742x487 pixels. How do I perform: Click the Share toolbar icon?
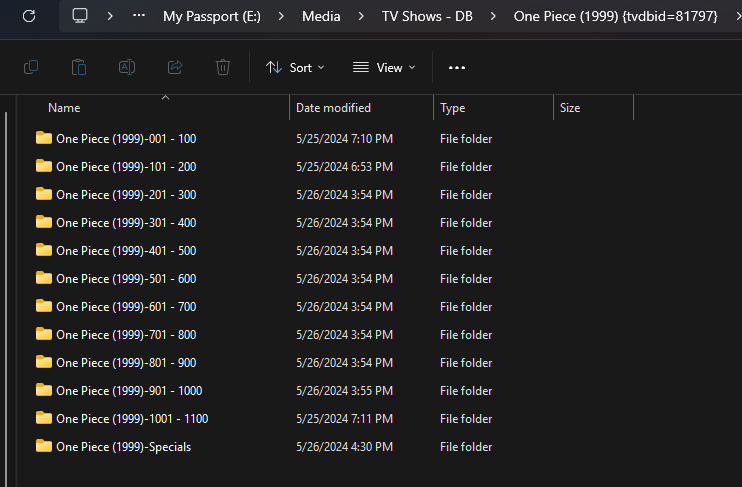tap(175, 67)
